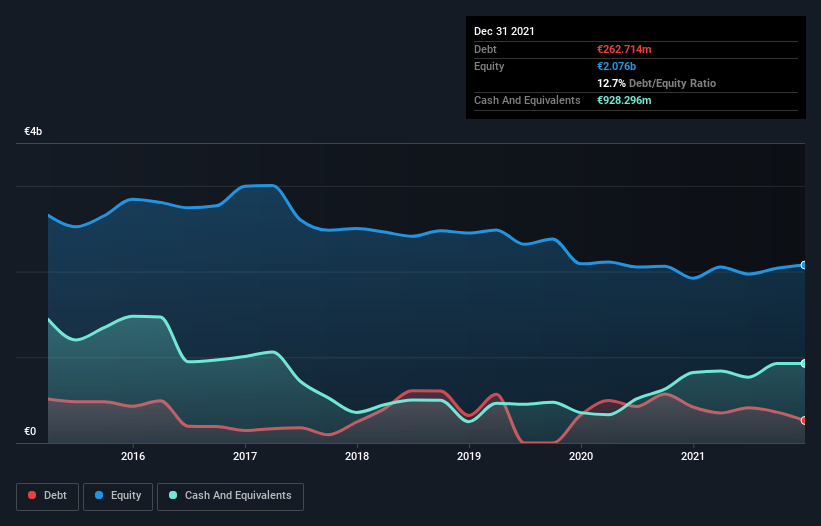This screenshot has height=526, width=821.
Task: Click the Equity row label in tooltip
Action: (x=489, y=66)
